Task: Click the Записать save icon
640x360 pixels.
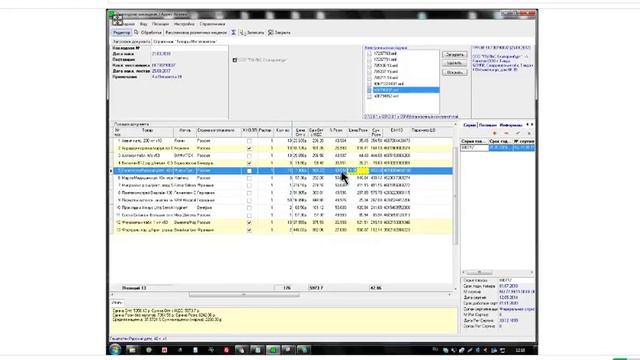Action: click(x=242, y=32)
